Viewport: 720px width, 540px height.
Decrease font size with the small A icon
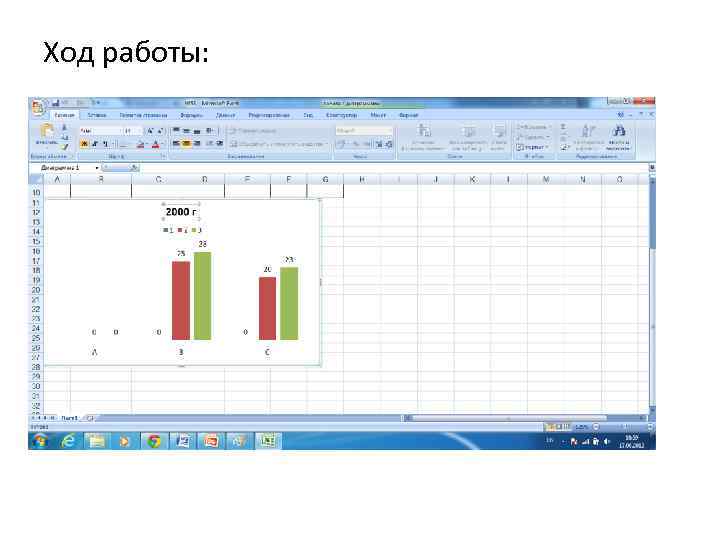160,131
